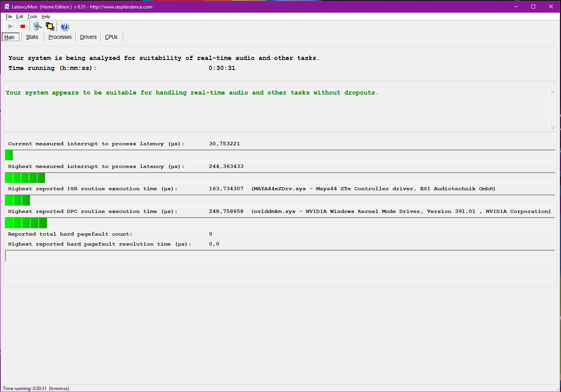Open the Tools menu

[x=32, y=17]
